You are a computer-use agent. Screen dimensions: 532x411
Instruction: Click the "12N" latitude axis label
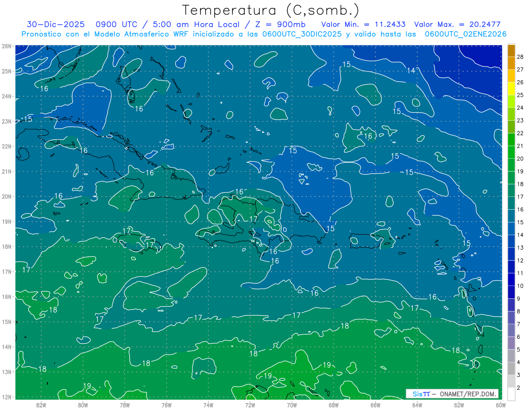7,397
